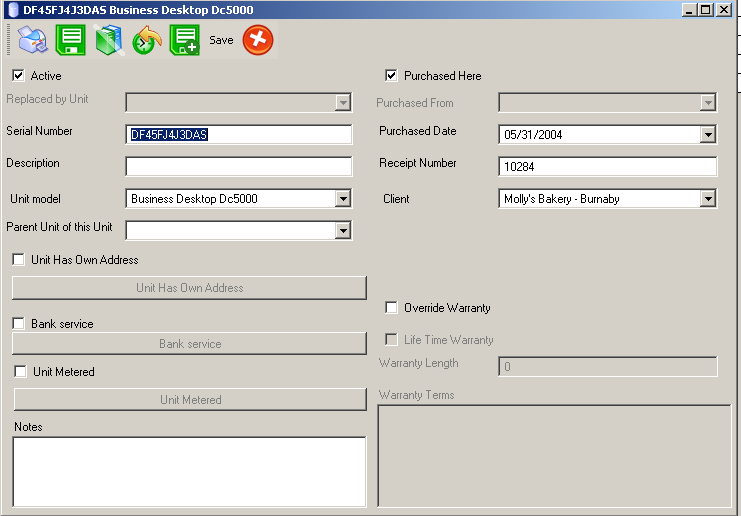Open the Replaced by Unit dropdown
The image size is (741, 516).
click(x=343, y=103)
